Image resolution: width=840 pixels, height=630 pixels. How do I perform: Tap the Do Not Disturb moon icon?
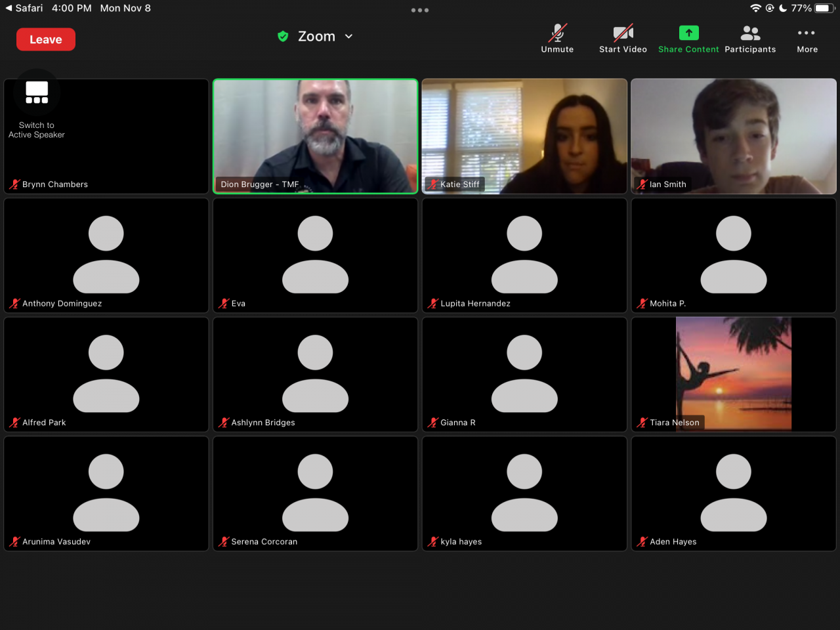(783, 9)
